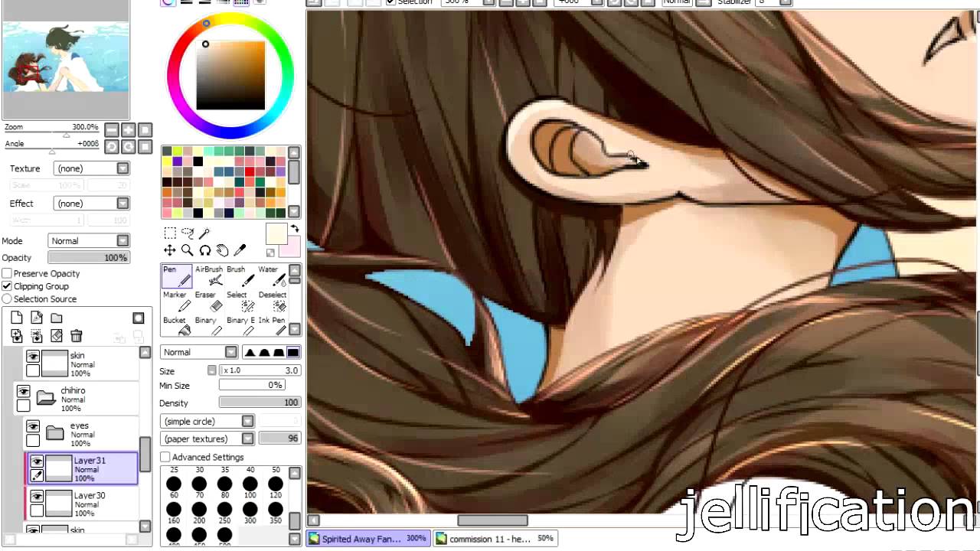Image resolution: width=980 pixels, height=551 pixels.
Task: Select the Ink Pen tool
Action: (270, 327)
